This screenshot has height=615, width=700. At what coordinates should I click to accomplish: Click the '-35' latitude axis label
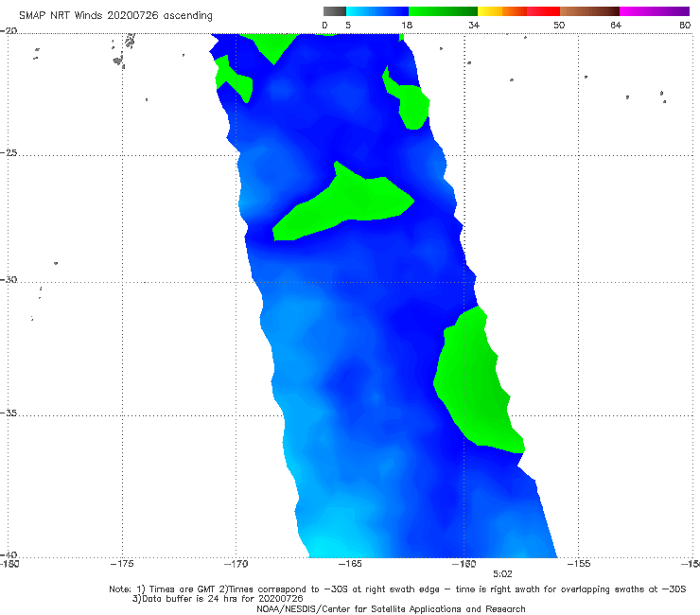click(9, 413)
